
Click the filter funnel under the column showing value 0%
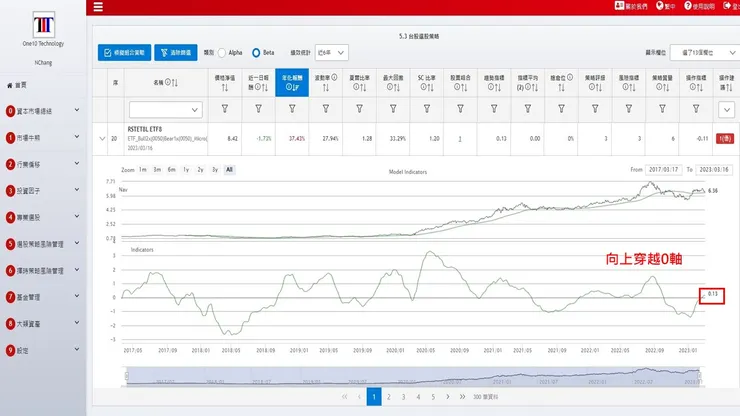tap(561, 109)
